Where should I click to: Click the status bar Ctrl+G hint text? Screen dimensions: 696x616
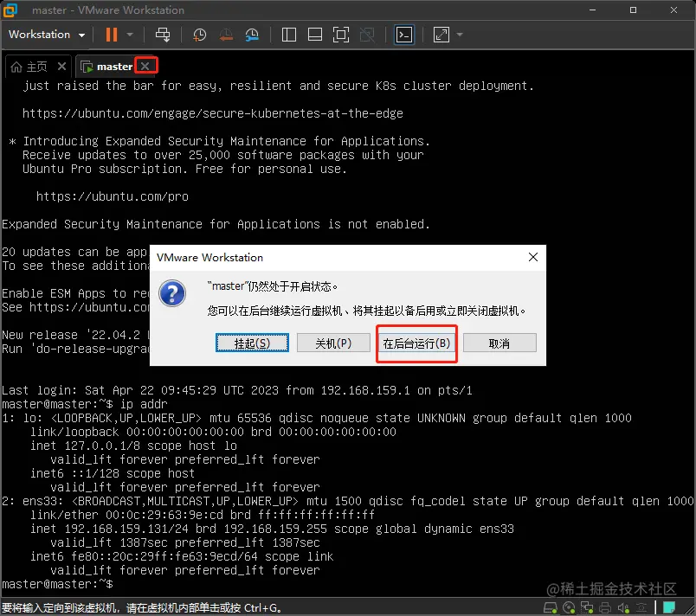tap(141, 607)
